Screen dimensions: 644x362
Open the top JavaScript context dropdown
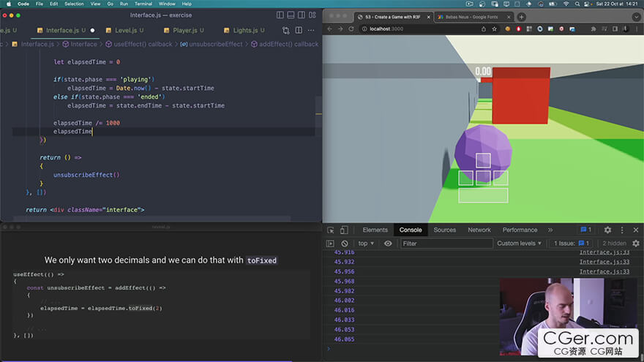tap(366, 244)
